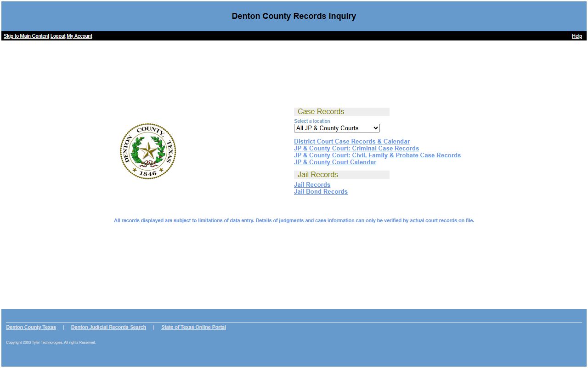The width and height of the screenshot is (588, 368).
Task: Open State of Texas Online Portal link
Action: pos(193,328)
